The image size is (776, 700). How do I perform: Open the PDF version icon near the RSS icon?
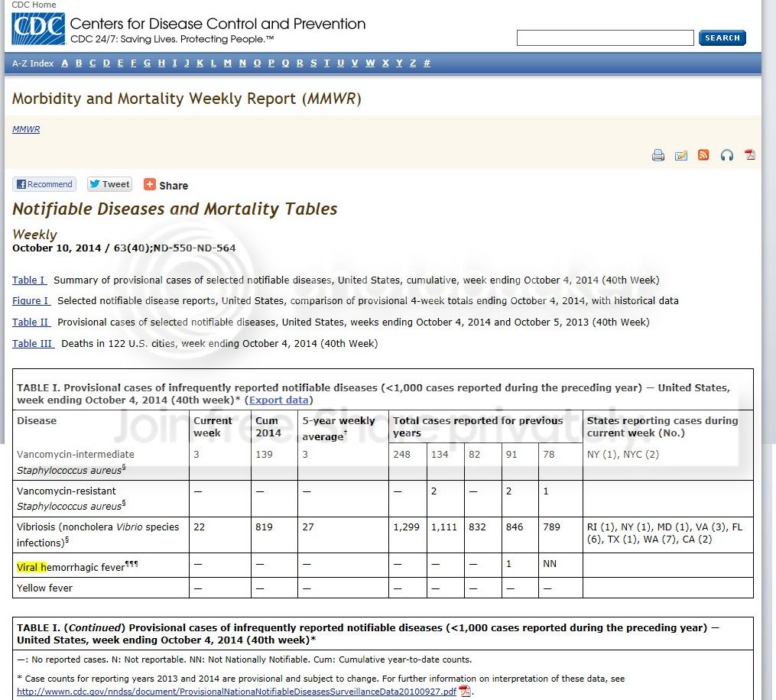tap(750, 155)
